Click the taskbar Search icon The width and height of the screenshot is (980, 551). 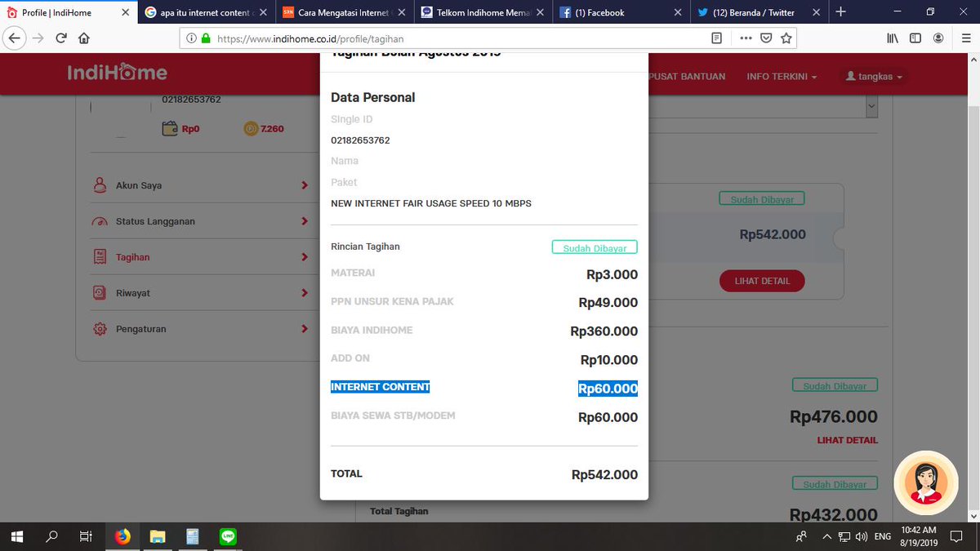tap(51, 536)
